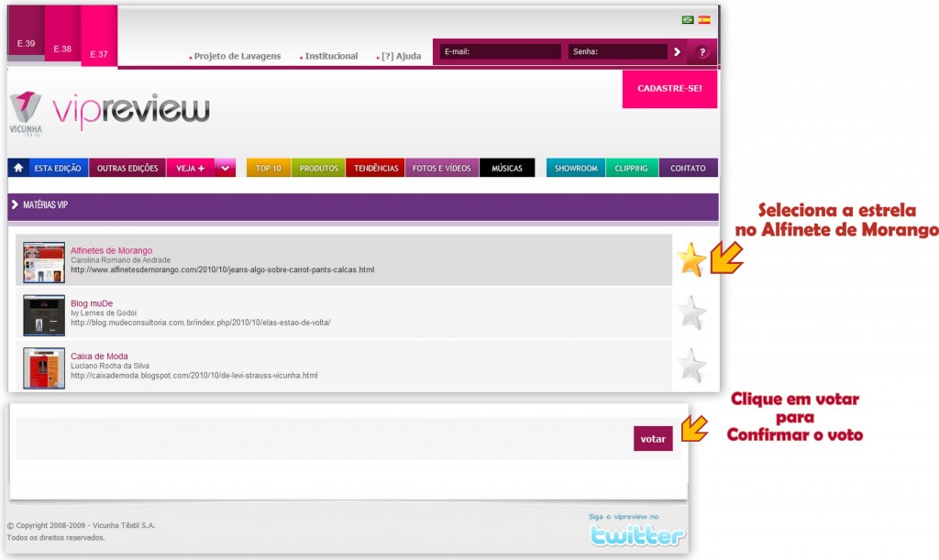Image resolution: width=939 pixels, height=560 pixels.
Task: Go to the Top 10 section
Action: pyautogui.click(x=269, y=168)
